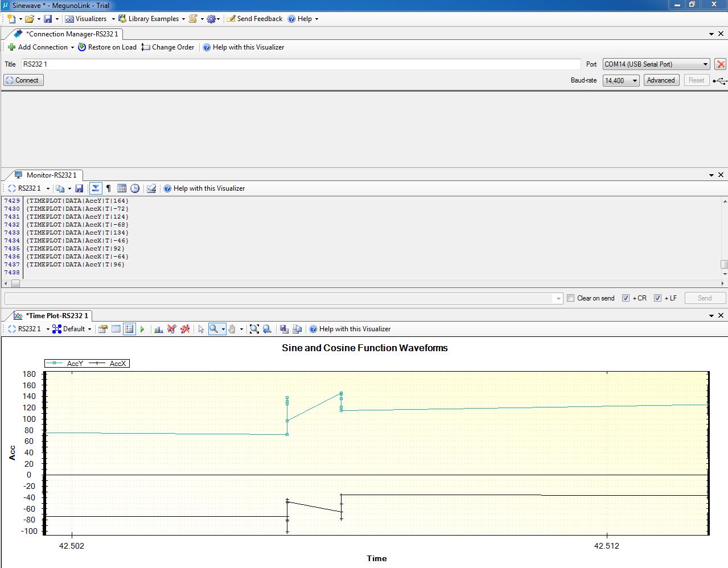Toggle the grid table icon in Monitor toolbar
The width and height of the screenshot is (728, 568).
(x=121, y=188)
